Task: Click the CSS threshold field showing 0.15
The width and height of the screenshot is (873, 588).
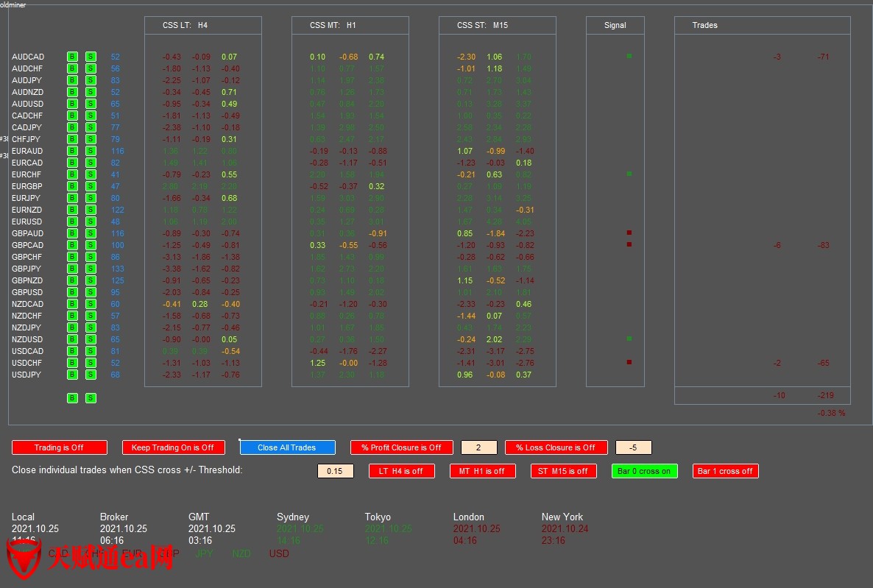Action: 335,471
